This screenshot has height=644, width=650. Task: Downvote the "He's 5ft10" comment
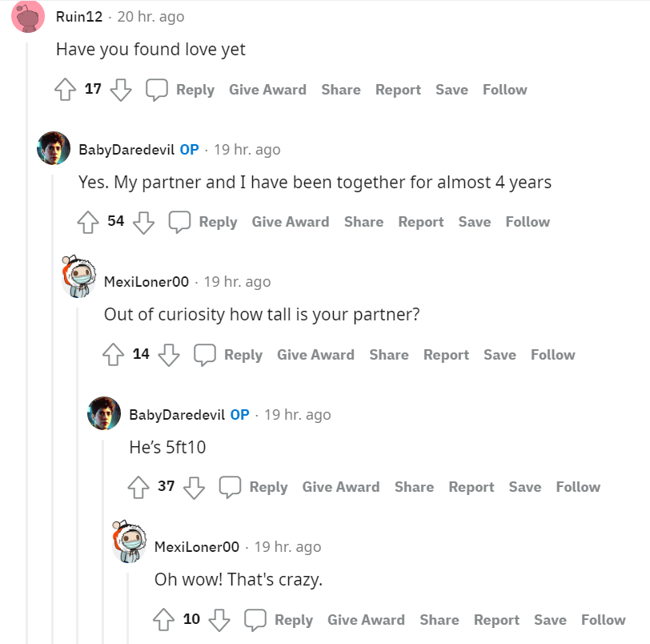tap(194, 487)
